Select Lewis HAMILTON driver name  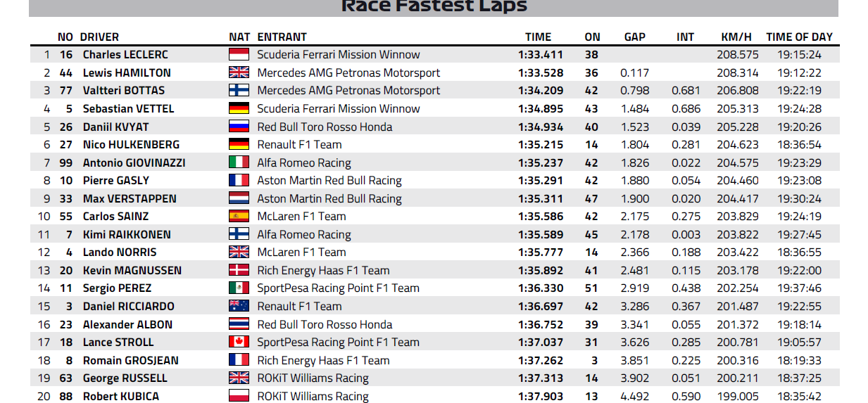tap(127, 72)
